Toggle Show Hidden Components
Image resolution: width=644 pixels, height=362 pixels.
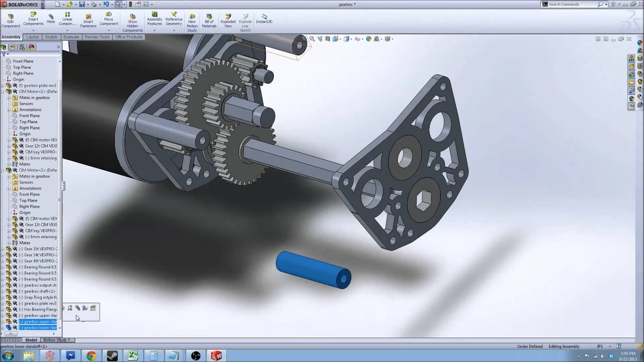132,23
